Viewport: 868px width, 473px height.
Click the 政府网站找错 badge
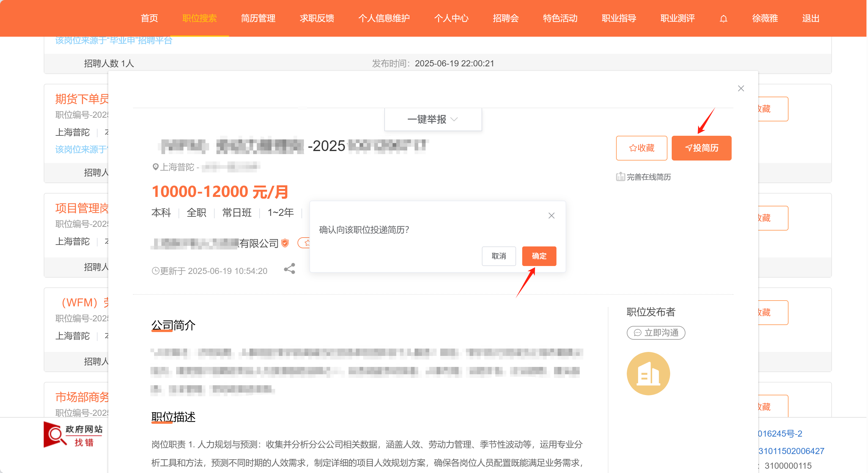[73, 435]
